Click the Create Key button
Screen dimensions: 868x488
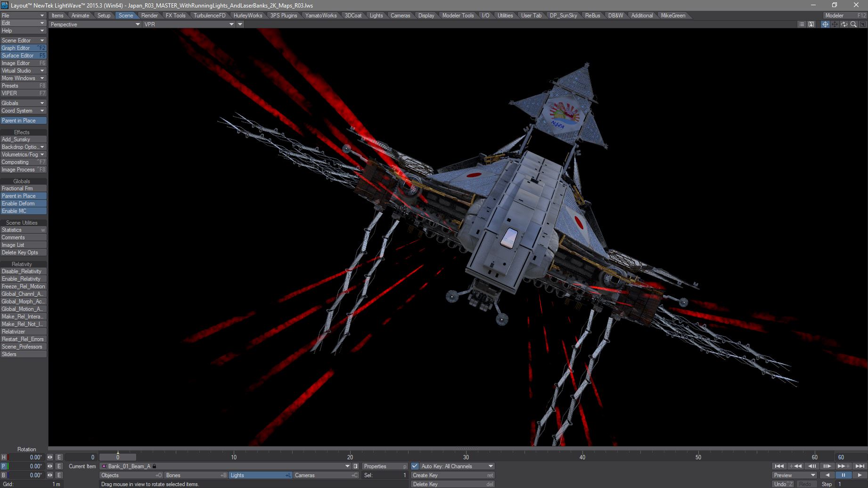pyautogui.click(x=452, y=475)
